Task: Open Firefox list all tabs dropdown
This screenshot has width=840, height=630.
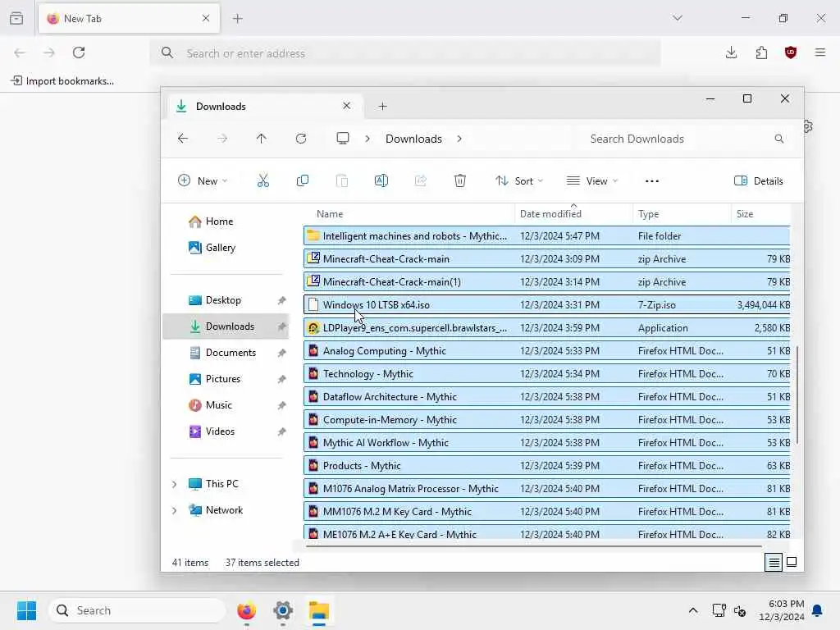Action: coord(678,18)
